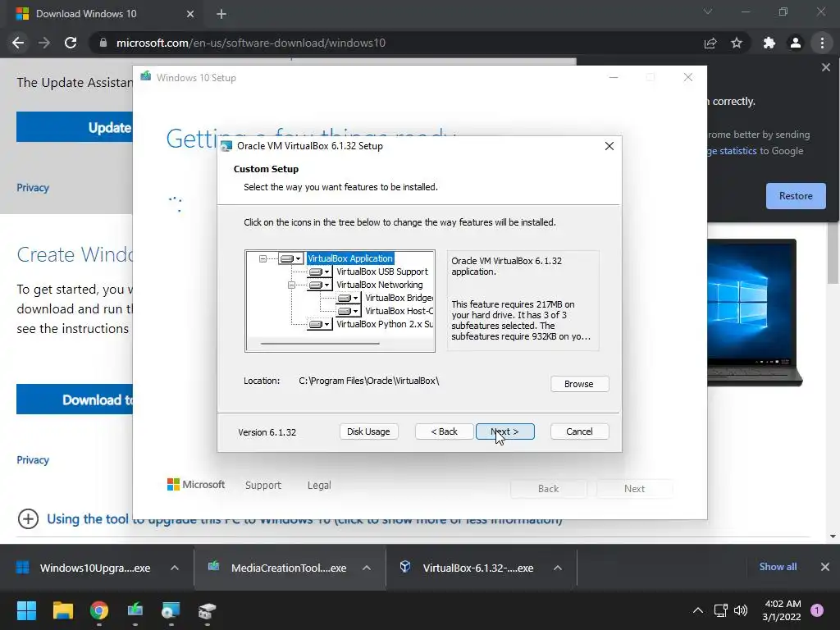Viewport: 840px width, 630px height.
Task: Click Chrome taskbar icon
Action: (x=99, y=610)
